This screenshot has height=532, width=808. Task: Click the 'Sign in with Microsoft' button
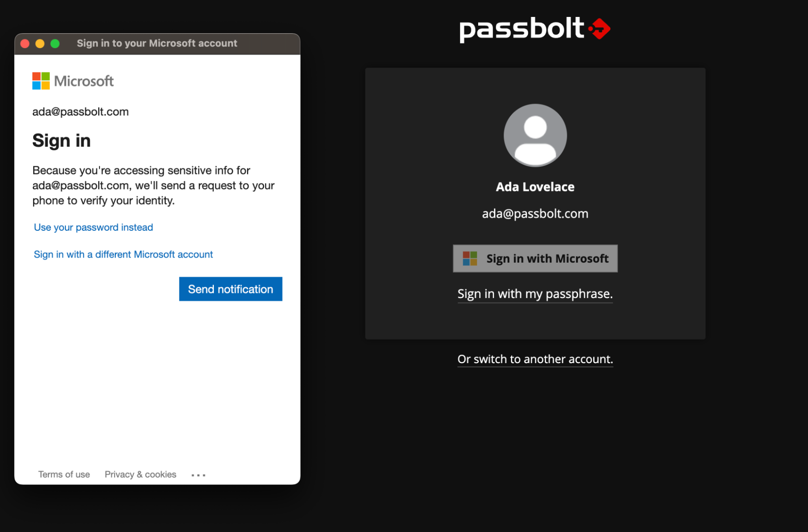535,259
